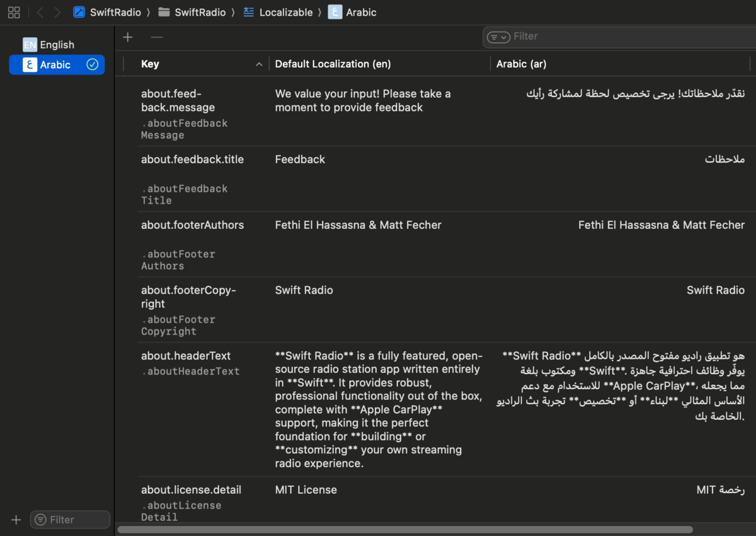Click the Arabic completion checkmark badge
Viewport: 756px width, 536px height.
click(x=93, y=64)
